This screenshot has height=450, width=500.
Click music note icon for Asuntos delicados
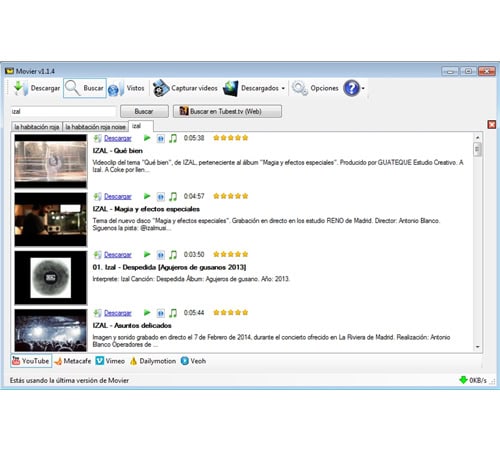click(x=173, y=313)
